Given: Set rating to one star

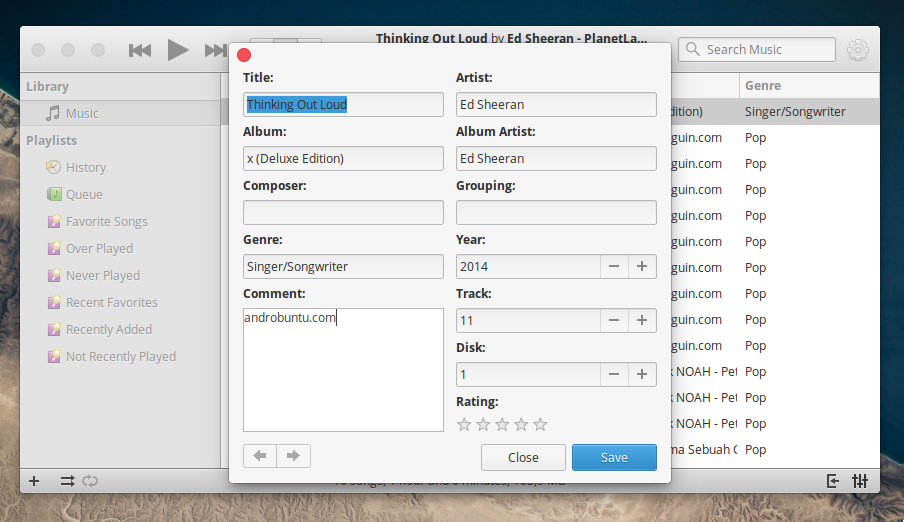Looking at the screenshot, I should pyautogui.click(x=464, y=425).
